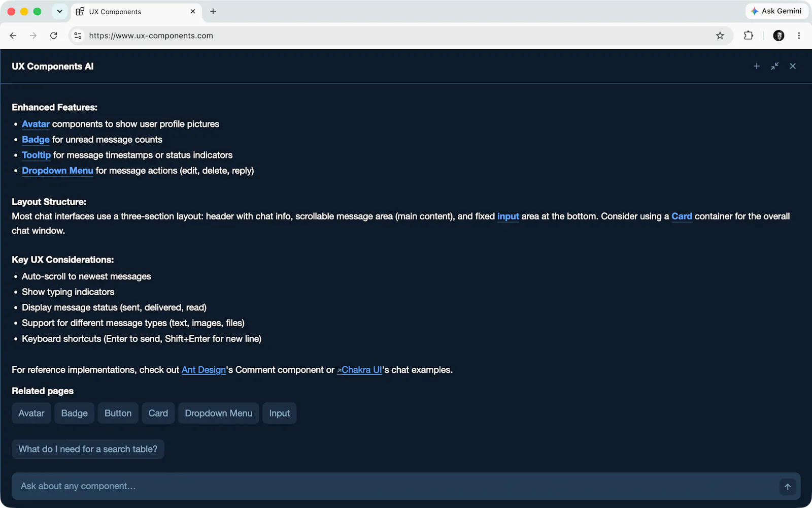
Task: Open the Chrome three-dot menu
Action: click(799, 36)
